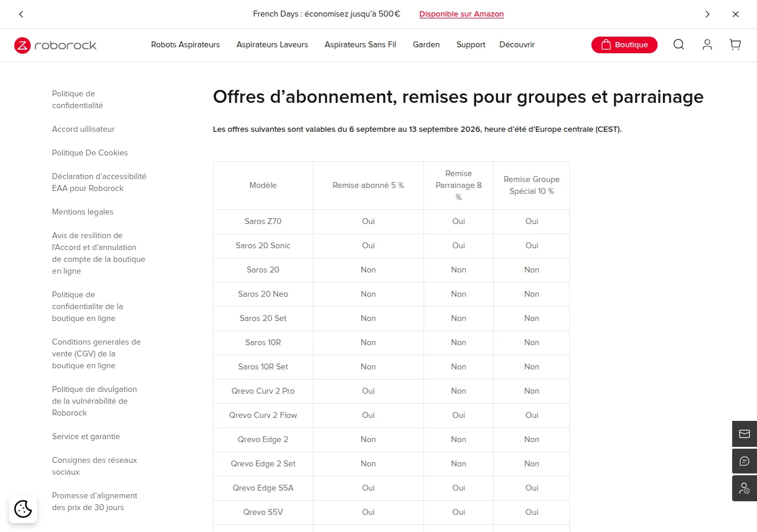Open Promesse d'alignement des prix link
The height and width of the screenshot is (532, 757).
tap(95, 501)
